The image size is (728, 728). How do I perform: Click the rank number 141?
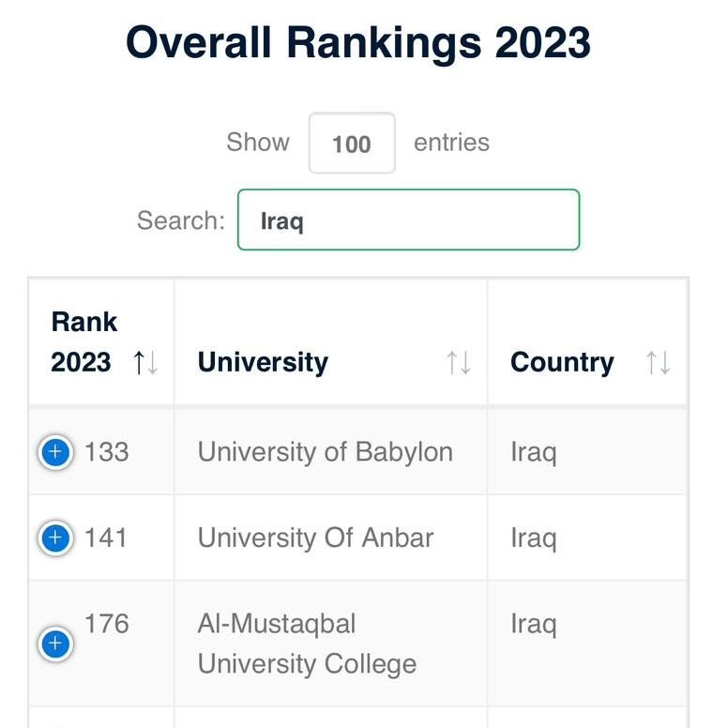pos(106,538)
